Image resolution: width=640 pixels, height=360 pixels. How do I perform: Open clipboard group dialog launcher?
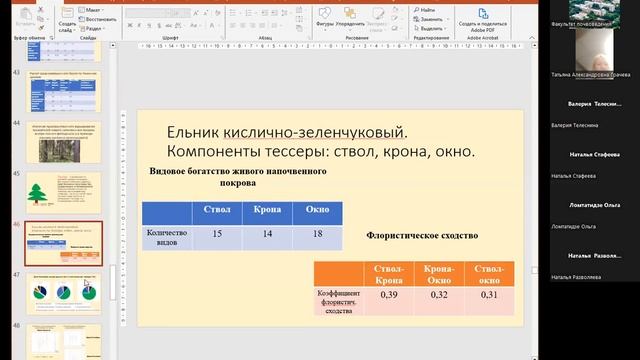[51, 38]
